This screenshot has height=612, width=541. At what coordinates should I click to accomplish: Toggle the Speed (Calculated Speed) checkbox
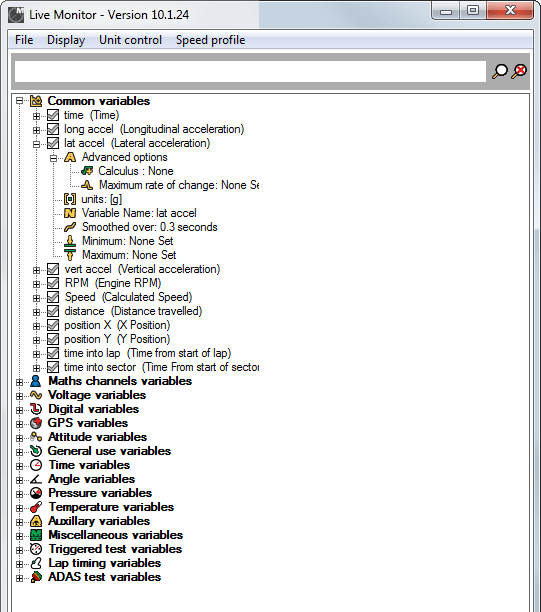click(53, 297)
